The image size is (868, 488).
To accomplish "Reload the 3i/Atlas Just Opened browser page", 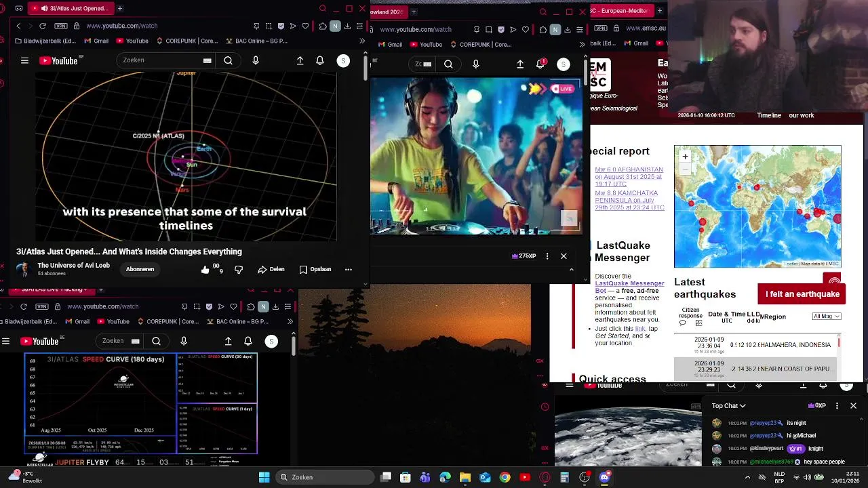I will [43, 26].
